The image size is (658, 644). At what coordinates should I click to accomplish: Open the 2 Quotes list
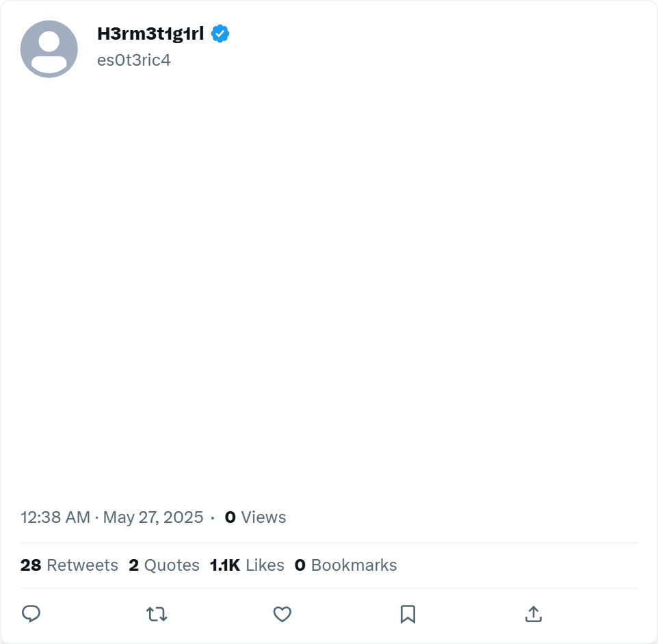click(x=164, y=565)
